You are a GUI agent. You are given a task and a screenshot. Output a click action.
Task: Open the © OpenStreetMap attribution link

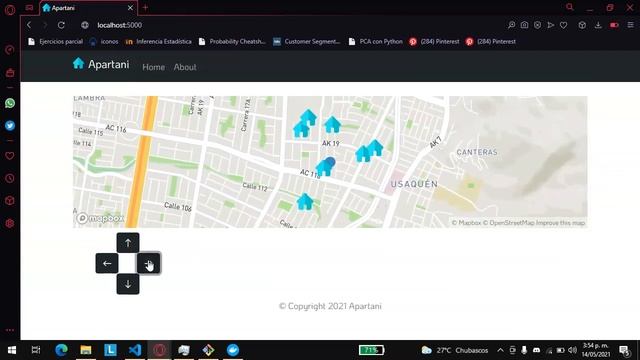point(509,223)
